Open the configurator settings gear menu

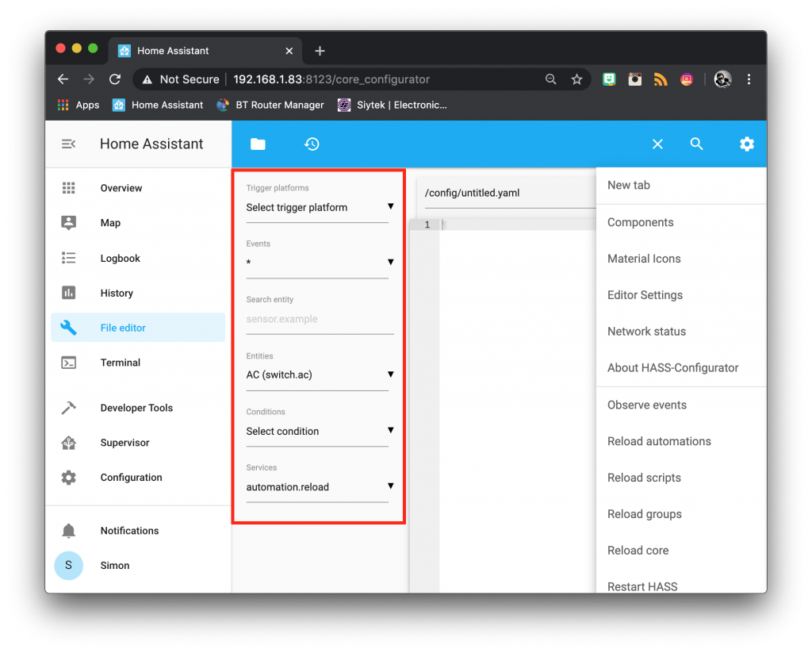[747, 144]
